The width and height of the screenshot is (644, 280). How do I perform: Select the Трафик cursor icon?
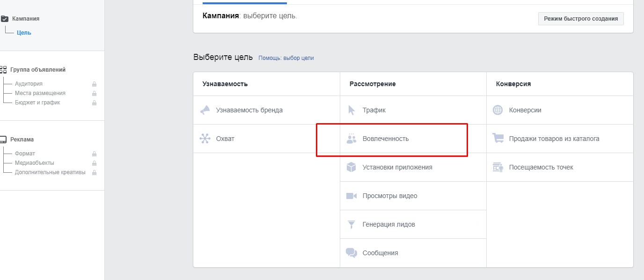(x=351, y=110)
